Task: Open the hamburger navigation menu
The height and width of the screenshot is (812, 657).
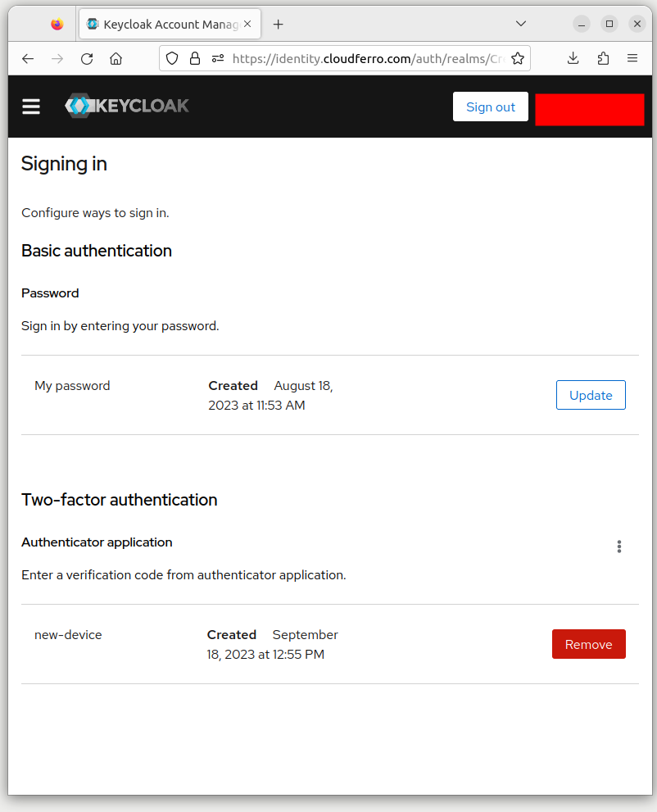Action: coord(31,107)
